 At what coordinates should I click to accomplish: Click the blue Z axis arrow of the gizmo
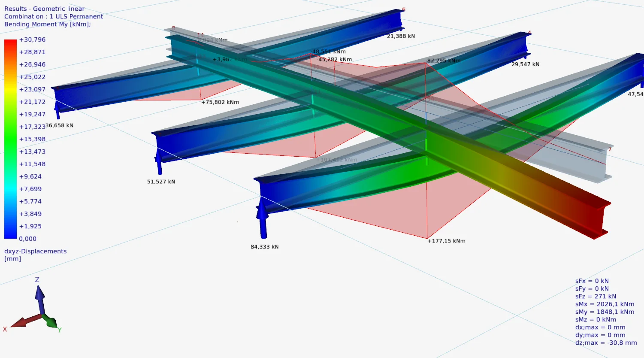click(40, 298)
